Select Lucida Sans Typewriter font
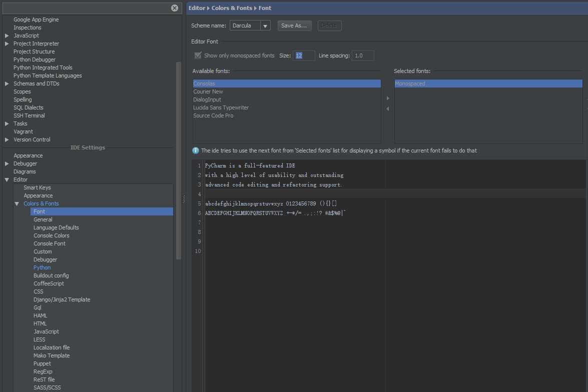This screenshot has height=392, width=588. (x=287, y=107)
